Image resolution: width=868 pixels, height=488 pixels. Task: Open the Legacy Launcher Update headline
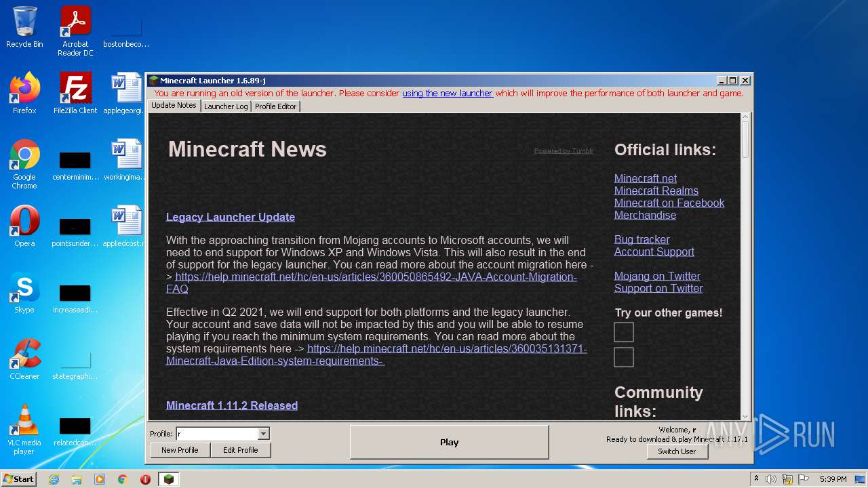click(231, 217)
